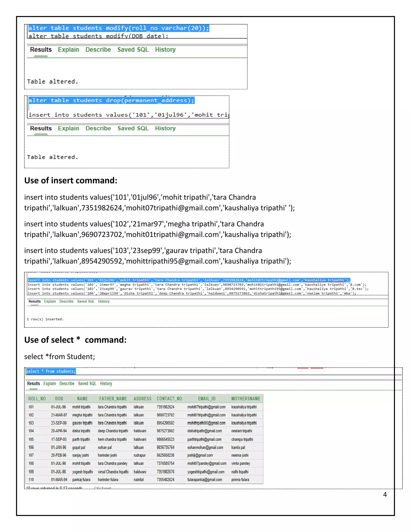
Task: Click cell 'megha tripathi' in row 102
Action: tap(82, 415)
